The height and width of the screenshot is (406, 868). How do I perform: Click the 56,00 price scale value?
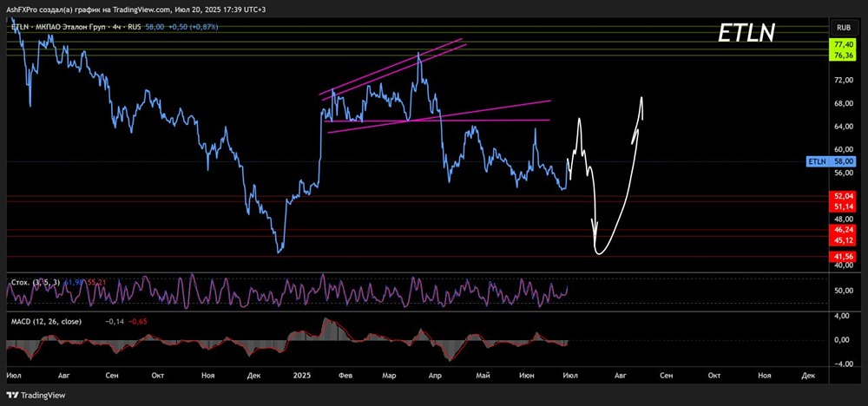[844, 173]
